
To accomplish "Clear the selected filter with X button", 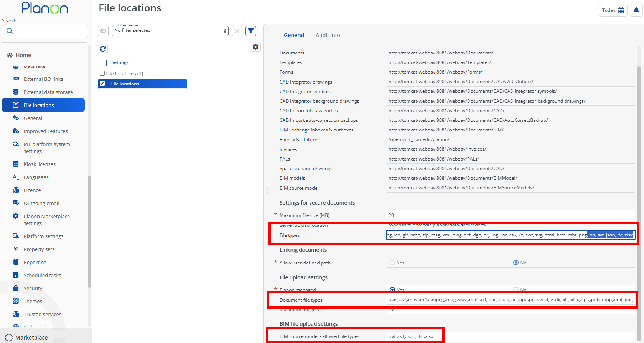I will pos(237,31).
